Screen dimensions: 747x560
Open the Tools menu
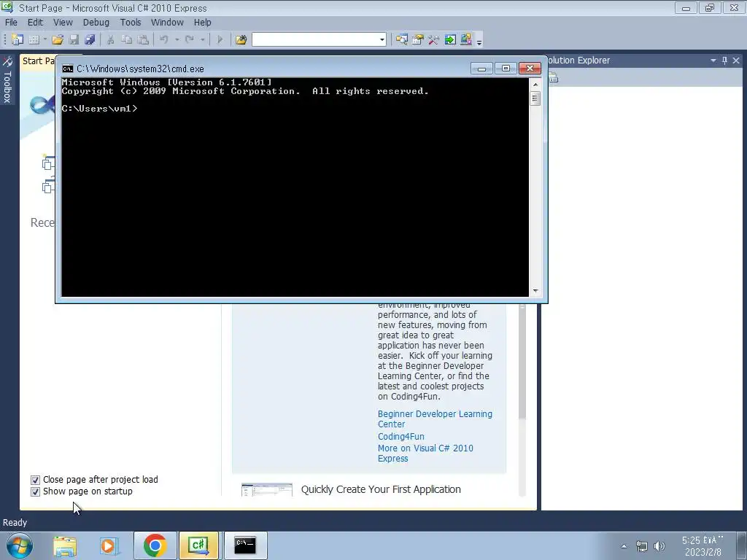(x=131, y=23)
